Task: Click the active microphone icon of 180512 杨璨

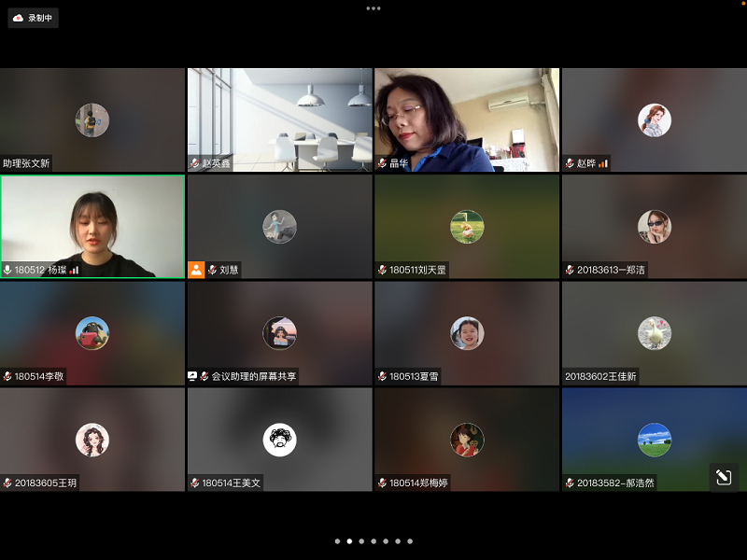Action: click(8, 270)
